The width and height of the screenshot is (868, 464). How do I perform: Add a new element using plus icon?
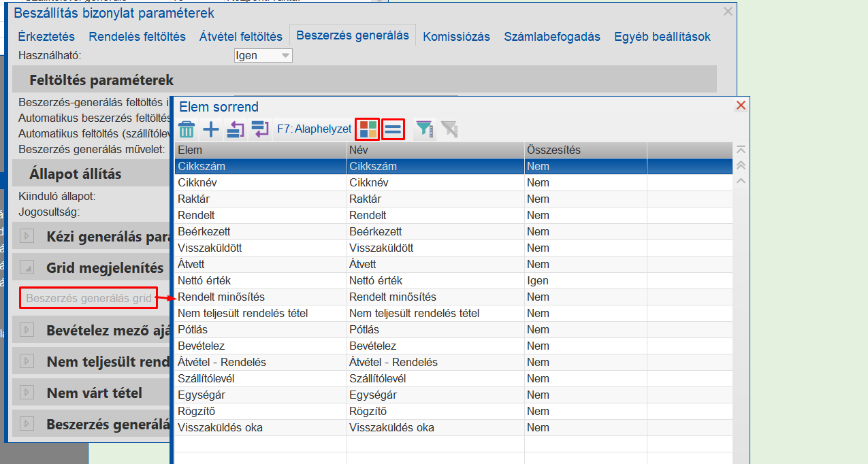(210, 129)
